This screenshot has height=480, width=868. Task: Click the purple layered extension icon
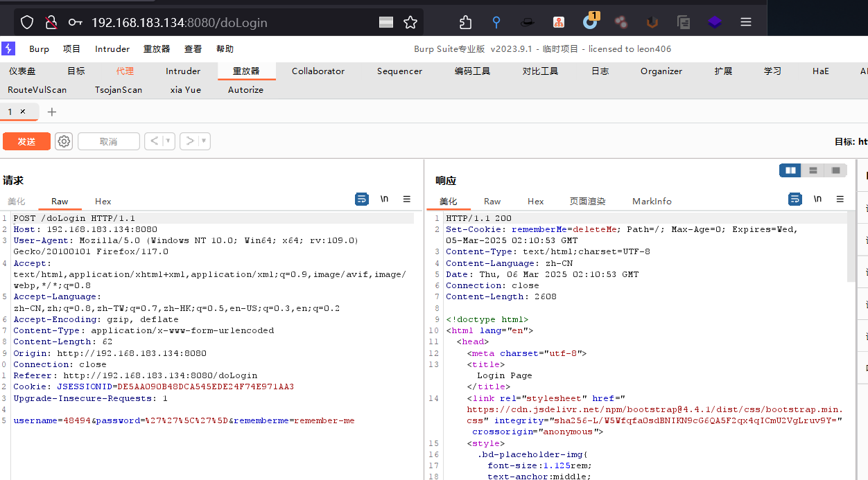715,22
